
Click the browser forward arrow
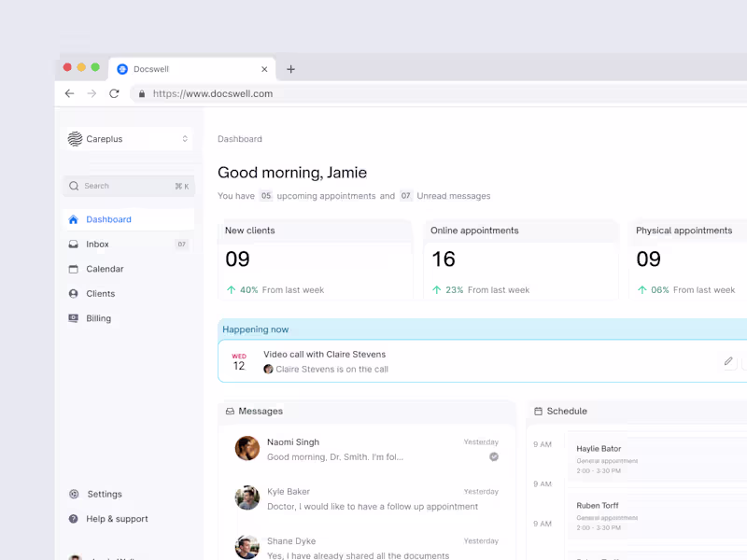click(x=92, y=93)
